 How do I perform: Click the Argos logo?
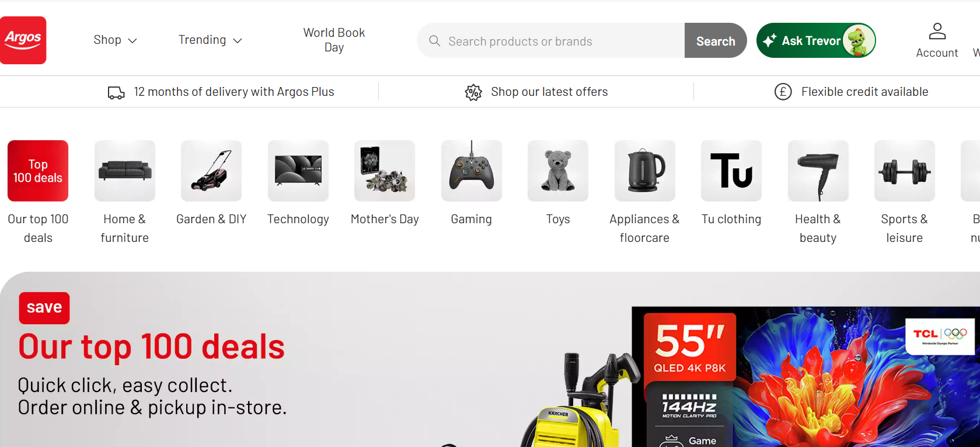pos(23,40)
